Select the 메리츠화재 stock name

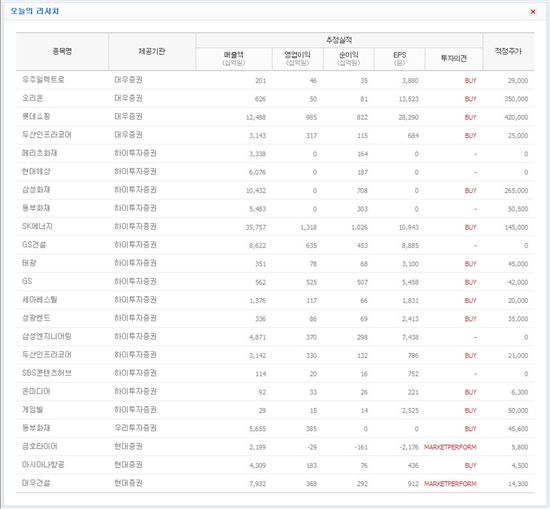pos(39,153)
